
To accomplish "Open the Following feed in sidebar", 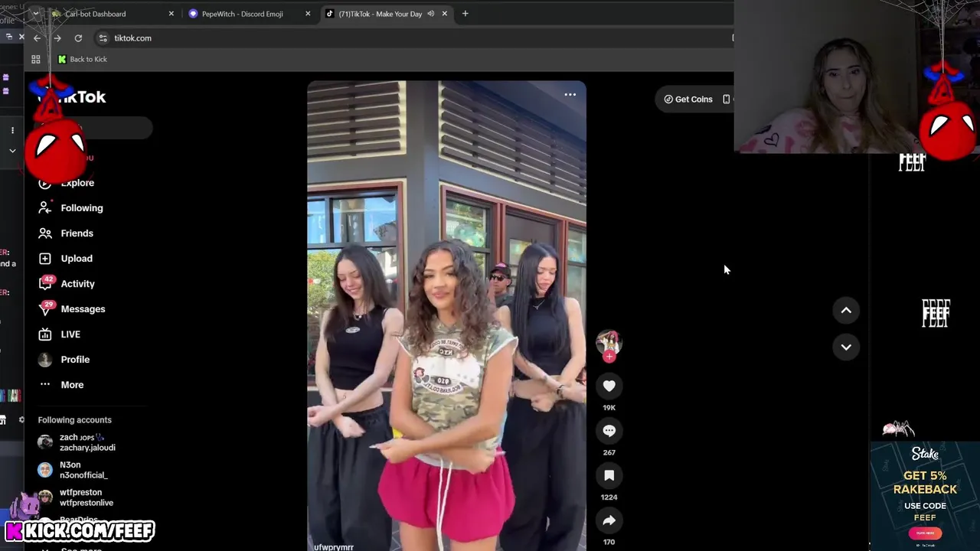I will click(x=81, y=208).
